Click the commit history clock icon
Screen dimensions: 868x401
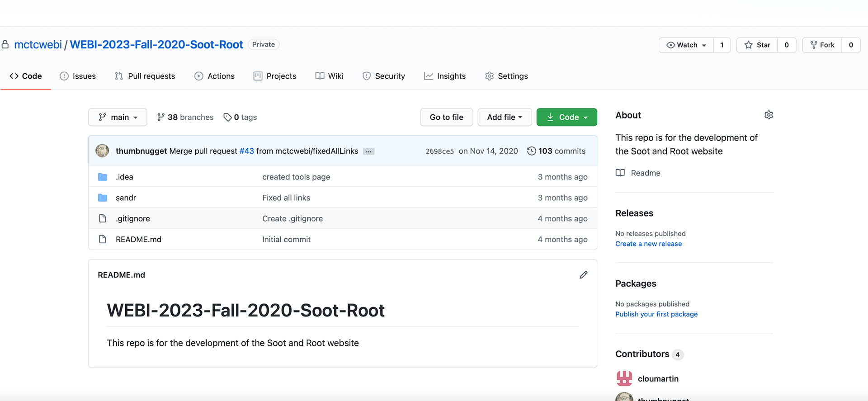coord(532,151)
